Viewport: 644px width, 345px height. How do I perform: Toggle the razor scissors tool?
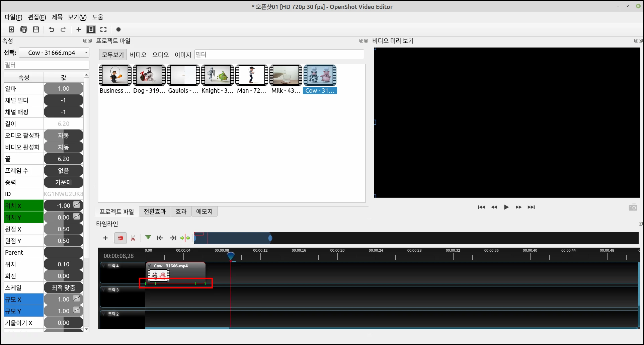point(133,238)
